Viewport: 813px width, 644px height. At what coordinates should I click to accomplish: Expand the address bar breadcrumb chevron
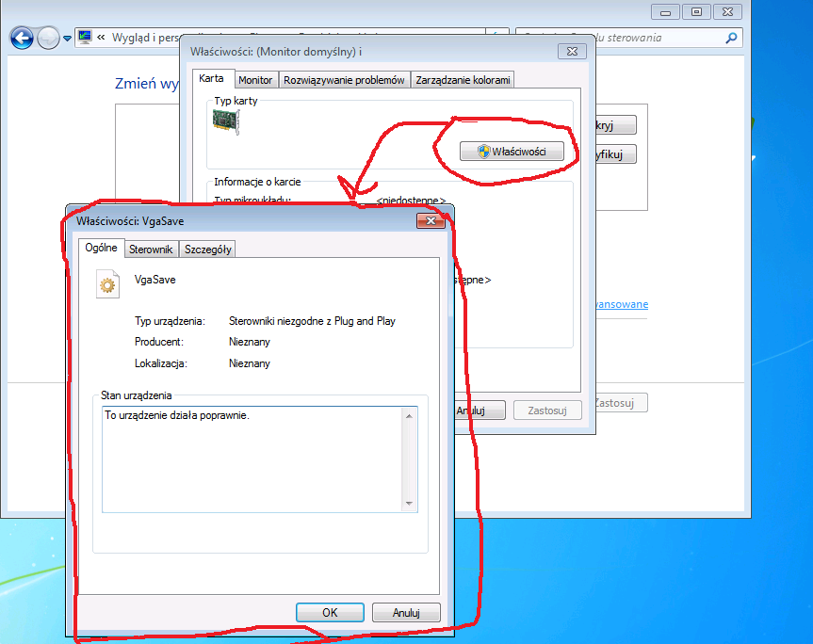100,39
